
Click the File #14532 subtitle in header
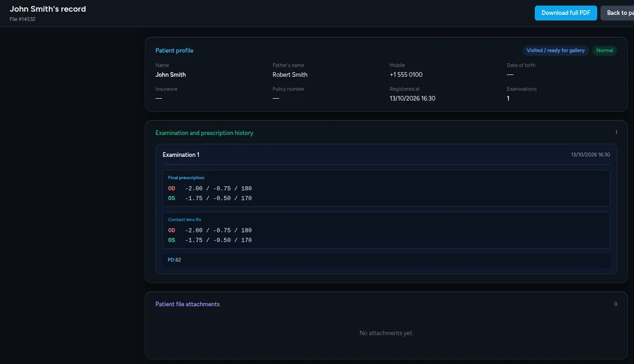pyautogui.click(x=22, y=19)
